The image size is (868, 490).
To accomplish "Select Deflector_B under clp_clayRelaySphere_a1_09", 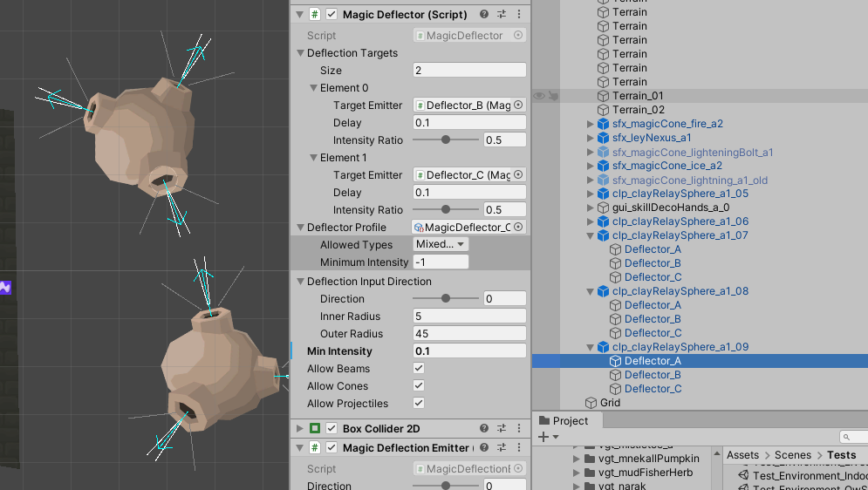I will coord(653,375).
